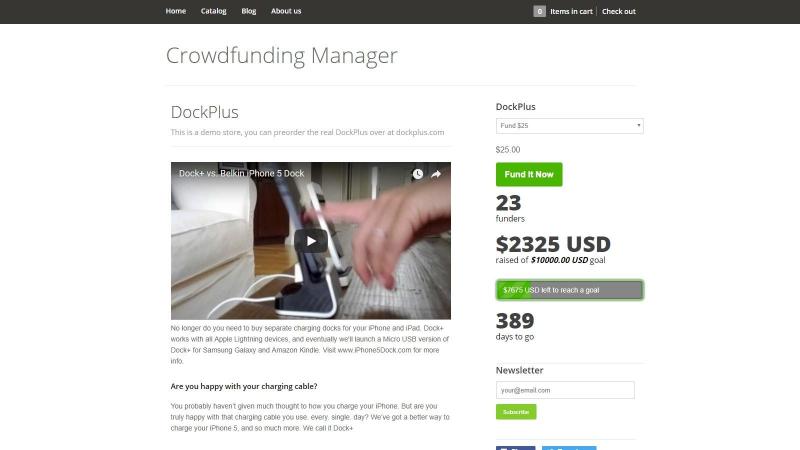Click the Facebook share button at bottom

pos(515,448)
